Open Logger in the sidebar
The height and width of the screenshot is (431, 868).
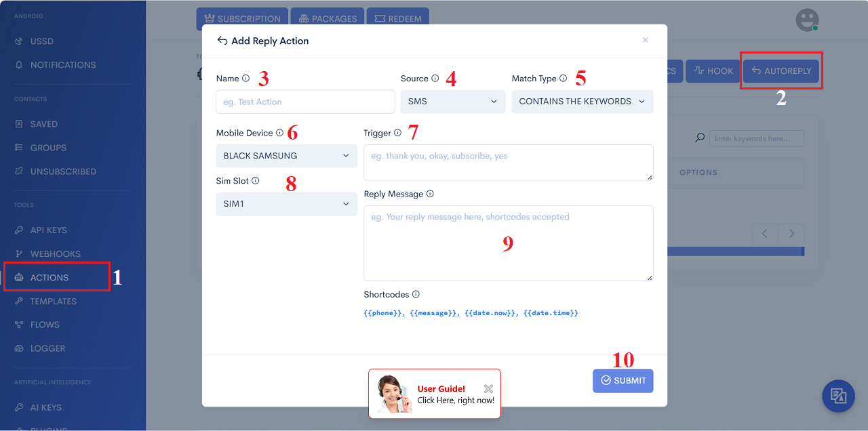point(47,348)
